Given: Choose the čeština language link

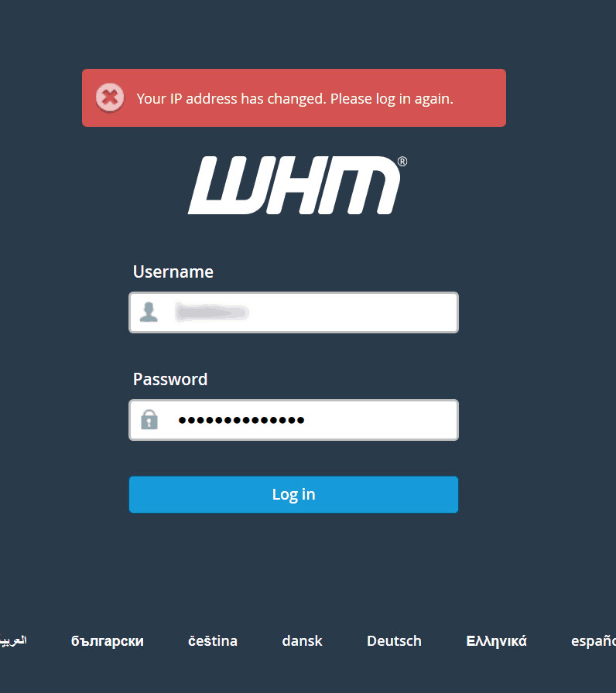Looking at the screenshot, I should pyautogui.click(x=213, y=641).
